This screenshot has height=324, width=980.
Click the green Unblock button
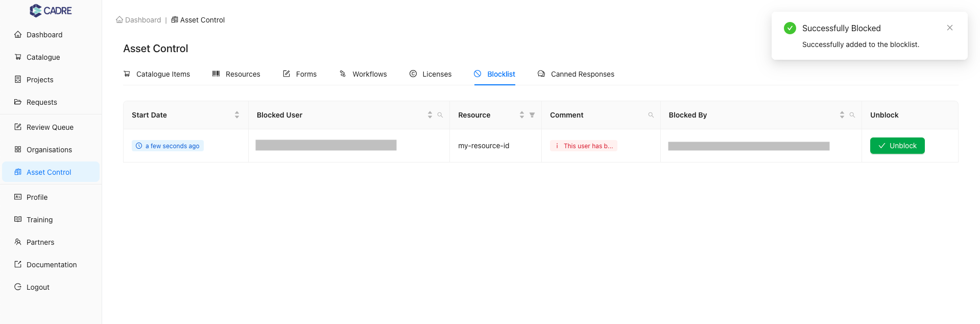(897, 146)
